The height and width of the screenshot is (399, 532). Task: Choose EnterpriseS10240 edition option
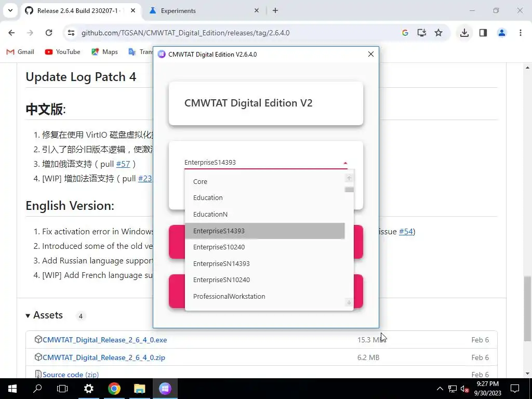click(264, 247)
